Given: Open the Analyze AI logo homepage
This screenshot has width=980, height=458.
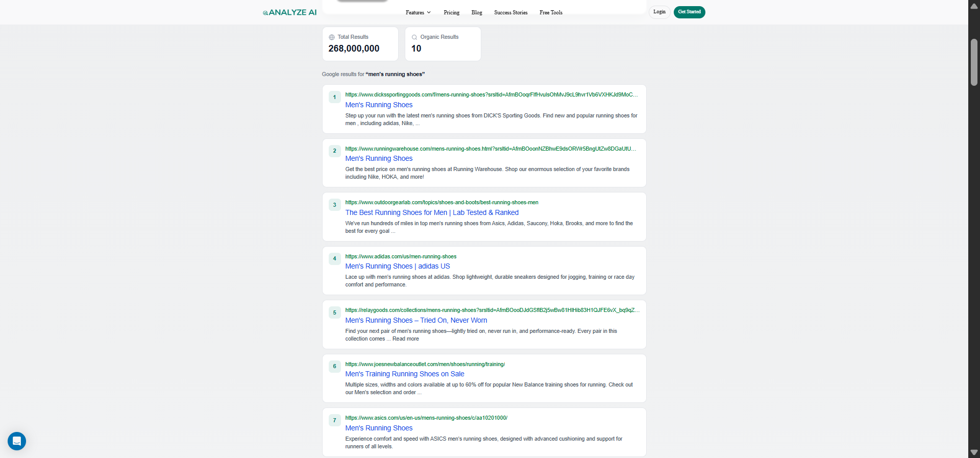Looking at the screenshot, I should click(x=289, y=12).
